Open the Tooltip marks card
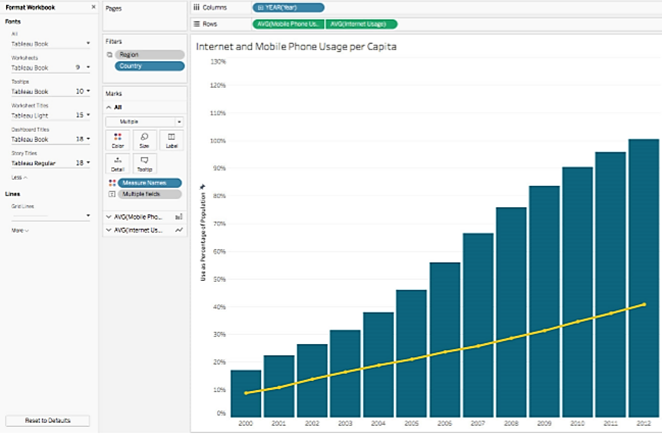The height and width of the screenshot is (437, 662). 144,164
